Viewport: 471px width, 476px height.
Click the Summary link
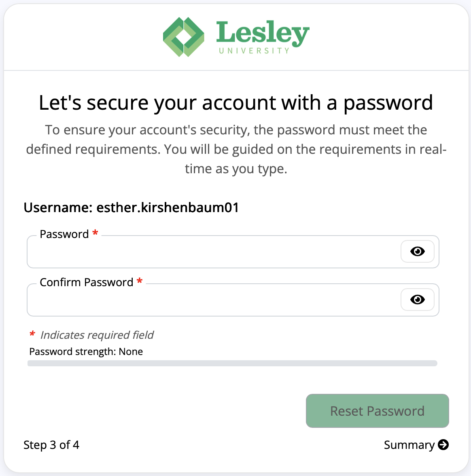click(410, 444)
